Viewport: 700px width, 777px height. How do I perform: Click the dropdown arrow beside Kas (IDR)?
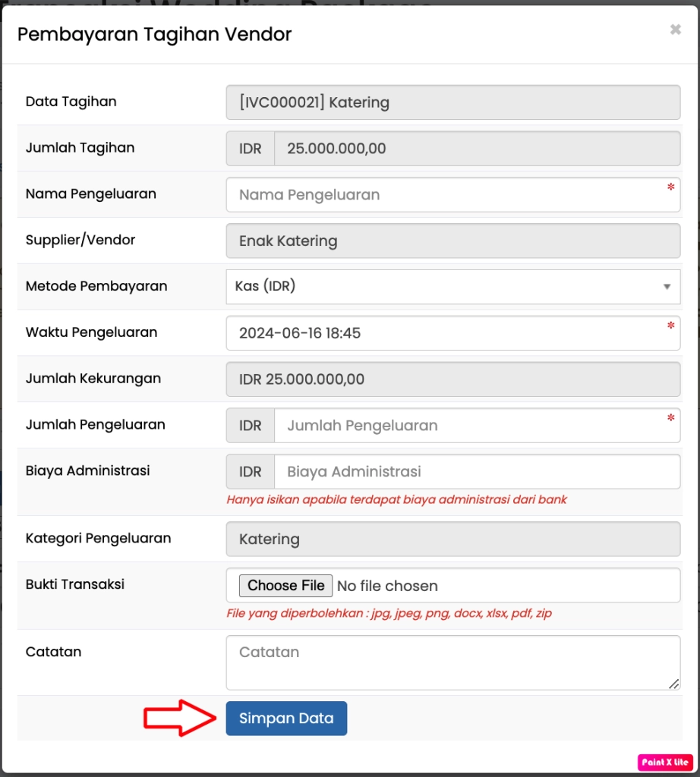pos(667,286)
